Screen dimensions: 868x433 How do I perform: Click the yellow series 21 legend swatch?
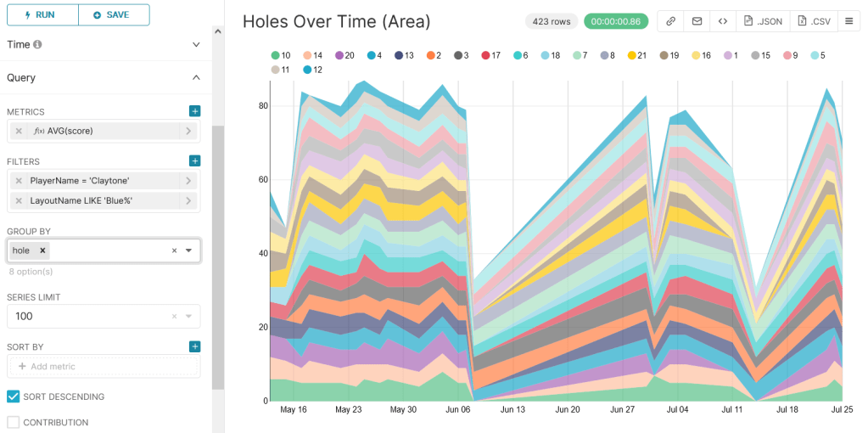coord(632,55)
